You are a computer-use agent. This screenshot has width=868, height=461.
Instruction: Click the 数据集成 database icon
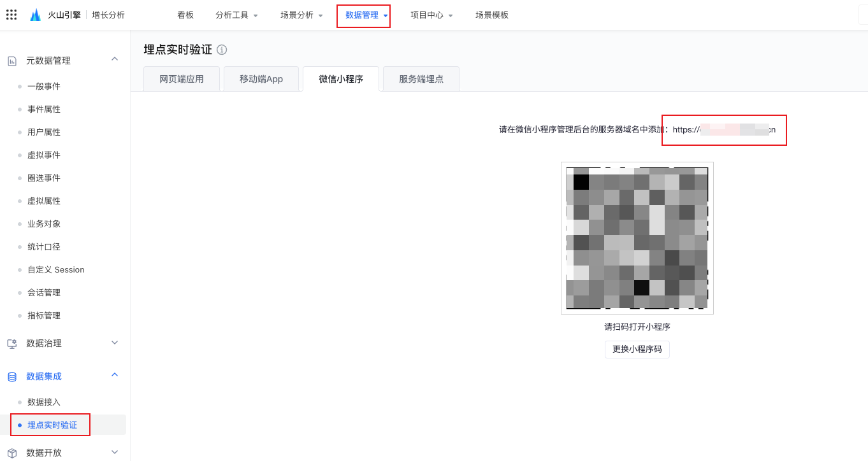pos(12,377)
